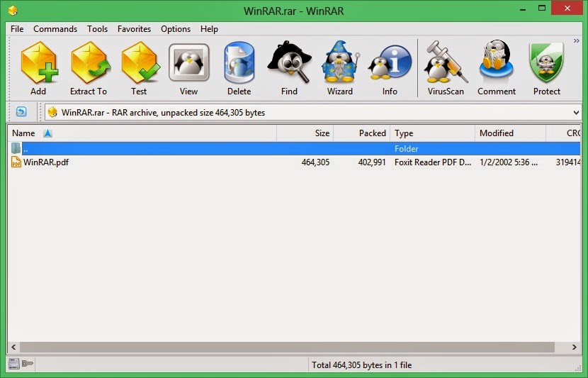The width and height of the screenshot is (588, 378).
Task: Open the Help menu
Action: coord(209,29)
